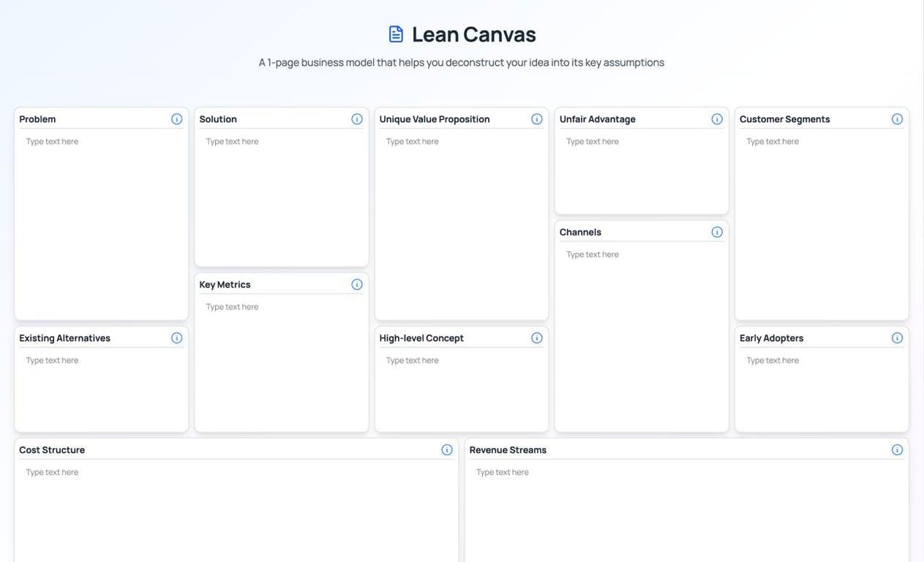
Task: Open the Channels info icon
Action: coord(717,231)
